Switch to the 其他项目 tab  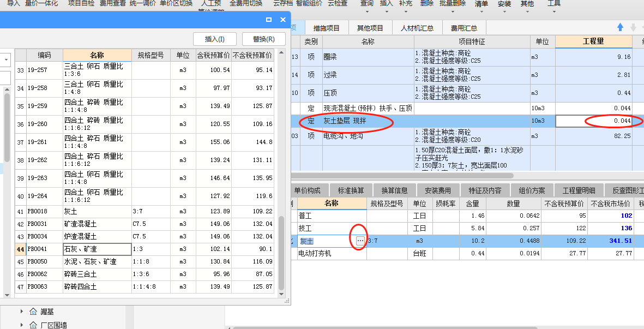[370, 28]
